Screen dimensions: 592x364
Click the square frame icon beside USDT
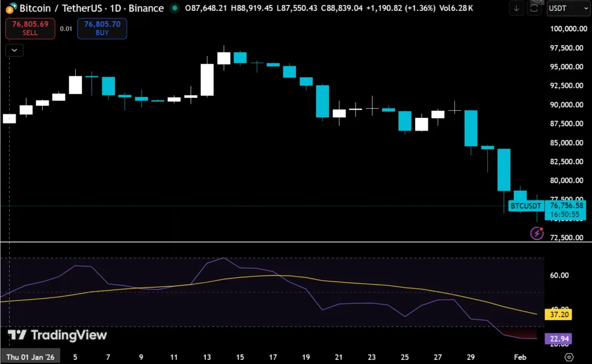click(534, 9)
